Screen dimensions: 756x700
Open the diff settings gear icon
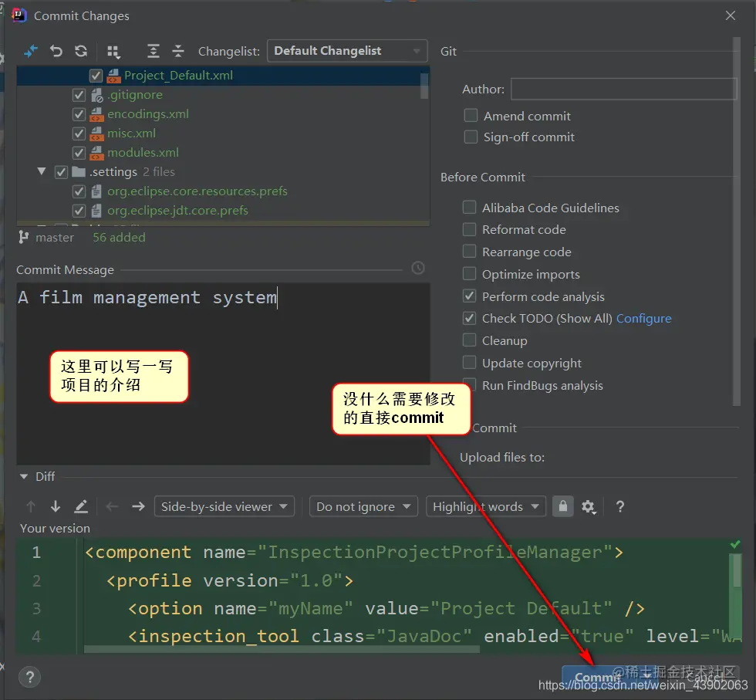[x=588, y=506]
